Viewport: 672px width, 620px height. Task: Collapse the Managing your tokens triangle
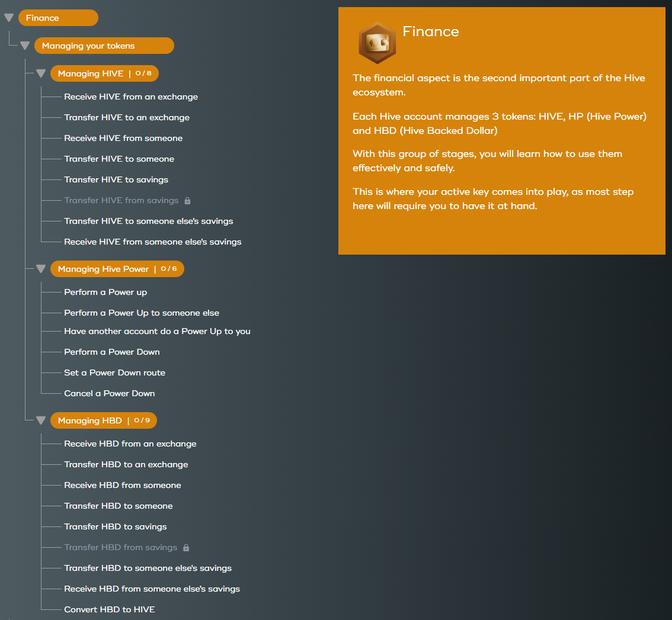[x=25, y=46]
